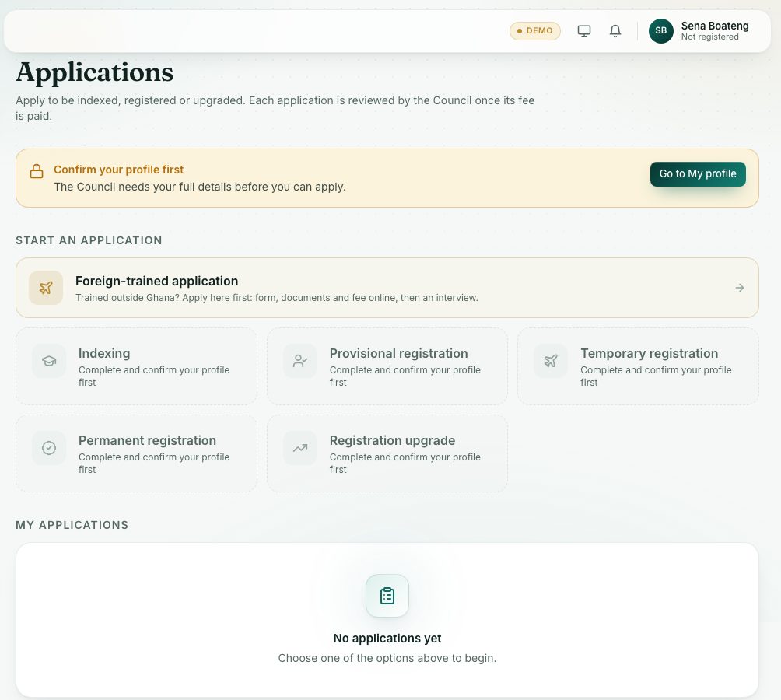Click the SB user avatar
The image size is (781, 700).
660,31
